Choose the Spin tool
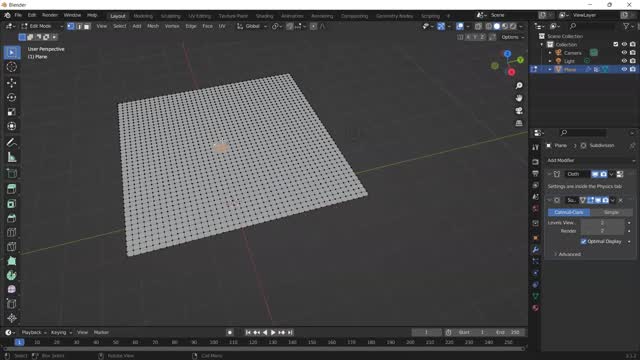The image size is (640, 360). (11, 275)
